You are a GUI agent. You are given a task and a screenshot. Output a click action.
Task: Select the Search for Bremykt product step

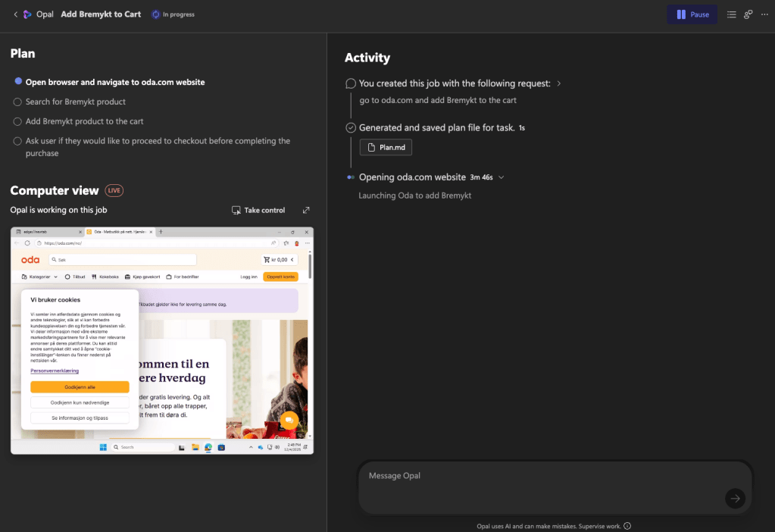coord(75,102)
